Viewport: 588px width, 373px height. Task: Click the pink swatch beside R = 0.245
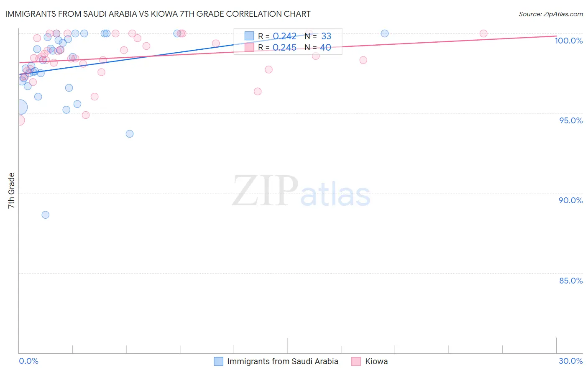[249, 47]
